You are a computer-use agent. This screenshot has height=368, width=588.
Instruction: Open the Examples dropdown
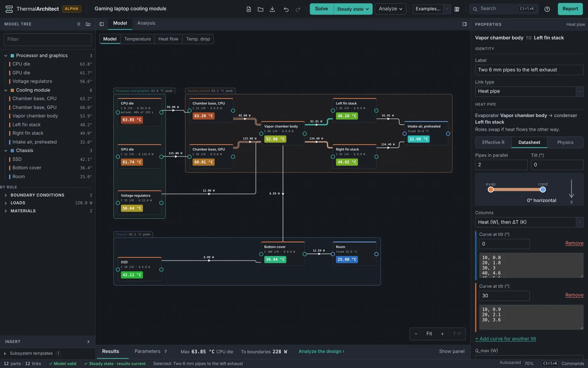[x=431, y=9]
